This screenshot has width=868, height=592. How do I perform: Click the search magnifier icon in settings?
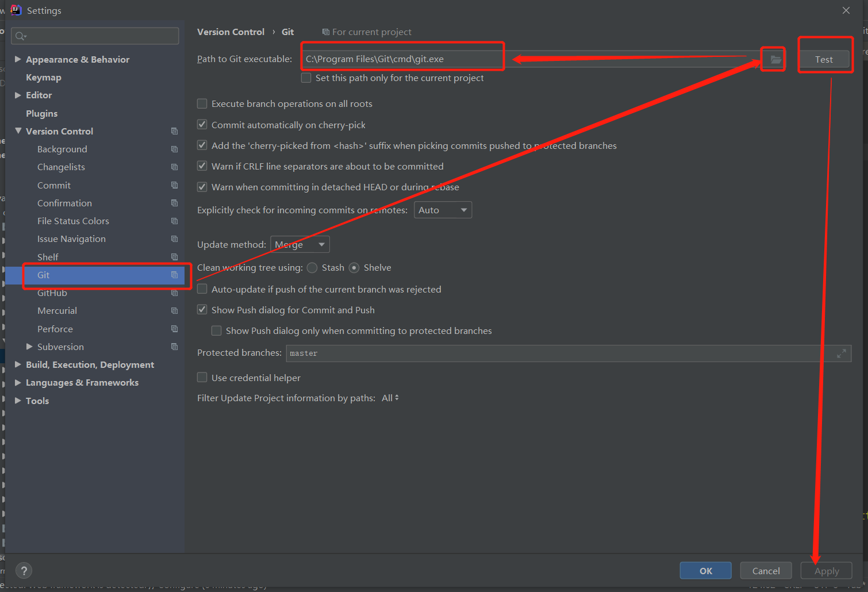tap(21, 36)
